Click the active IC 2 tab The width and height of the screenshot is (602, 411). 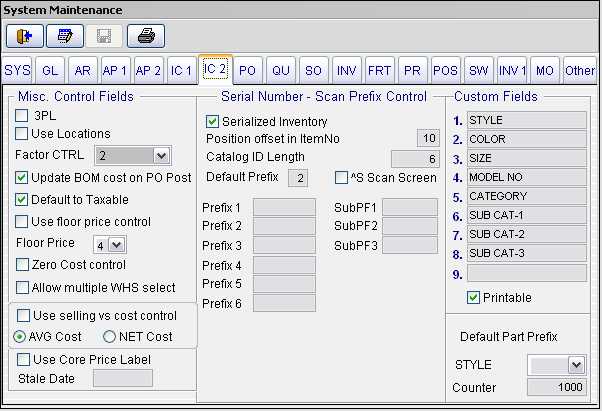[215, 69]
